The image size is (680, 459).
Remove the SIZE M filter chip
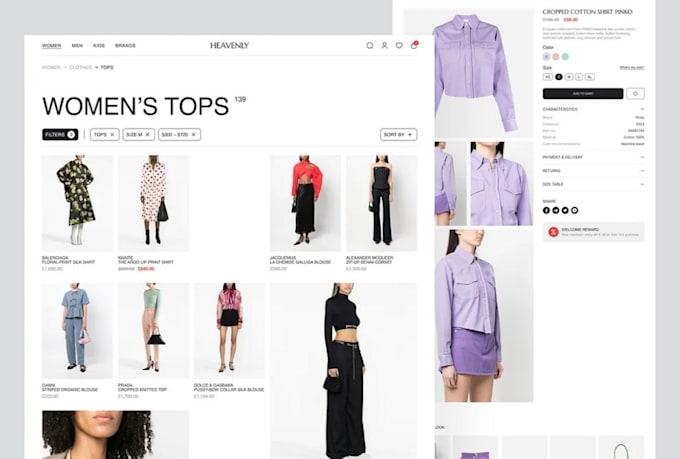point(147,134)
